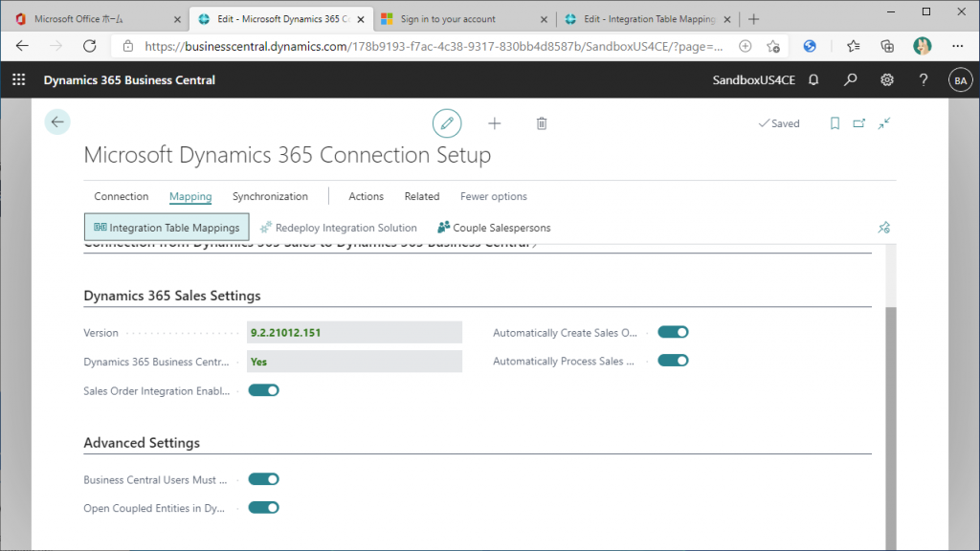980x551 pixels.
Task: Create a new record with the plus icon
Action: [495, 123]
